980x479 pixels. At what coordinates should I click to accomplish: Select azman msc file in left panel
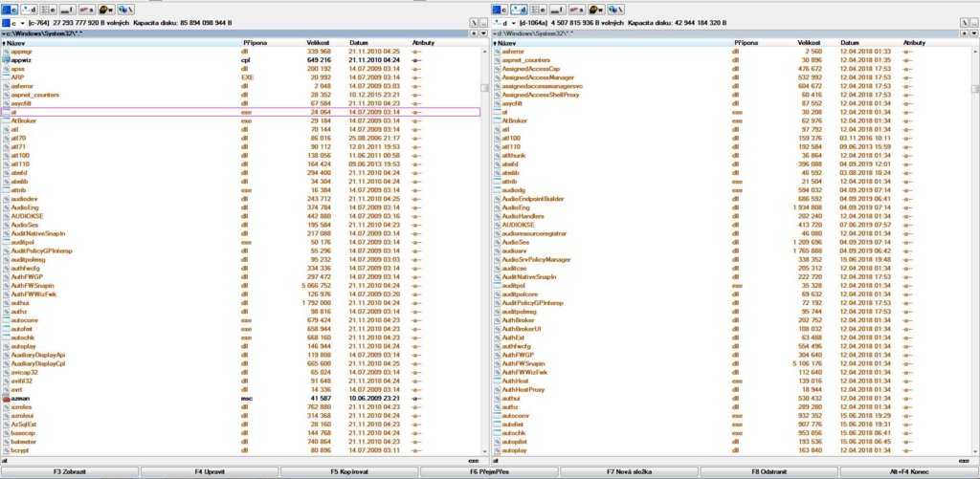[x=21, y=396]
